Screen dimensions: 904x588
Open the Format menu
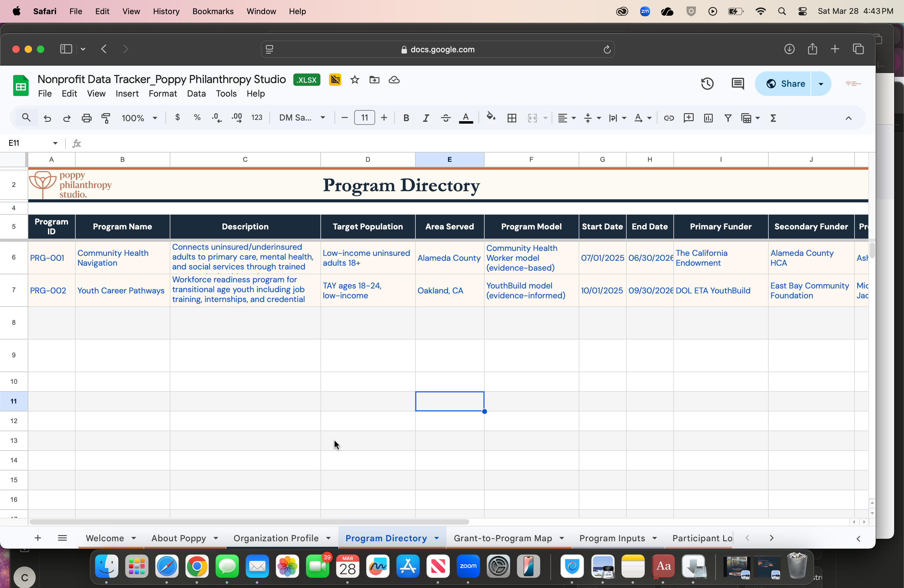(163, 93)
